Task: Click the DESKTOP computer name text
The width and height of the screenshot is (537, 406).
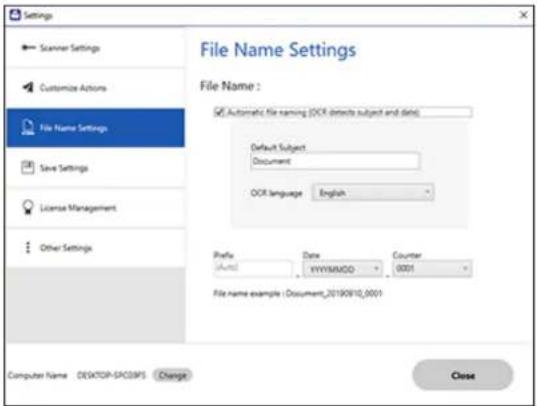Action: pos(111,375)
